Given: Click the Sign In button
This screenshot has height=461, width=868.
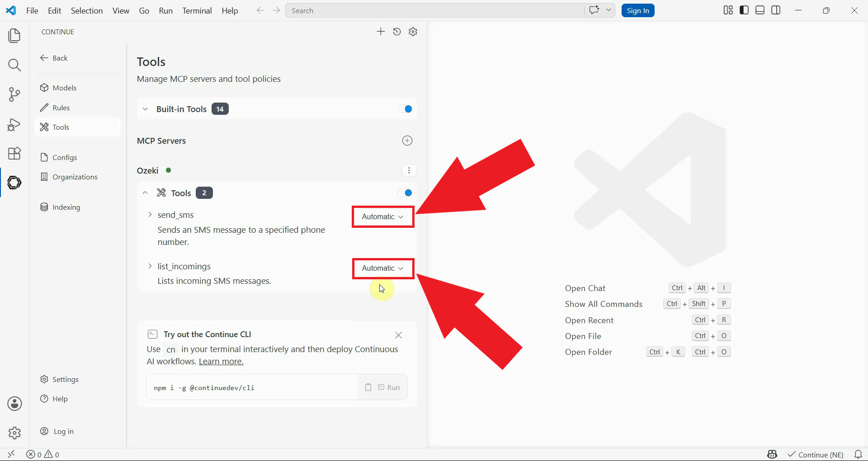Looking at the screenshot, I should (x=637, y=10).
